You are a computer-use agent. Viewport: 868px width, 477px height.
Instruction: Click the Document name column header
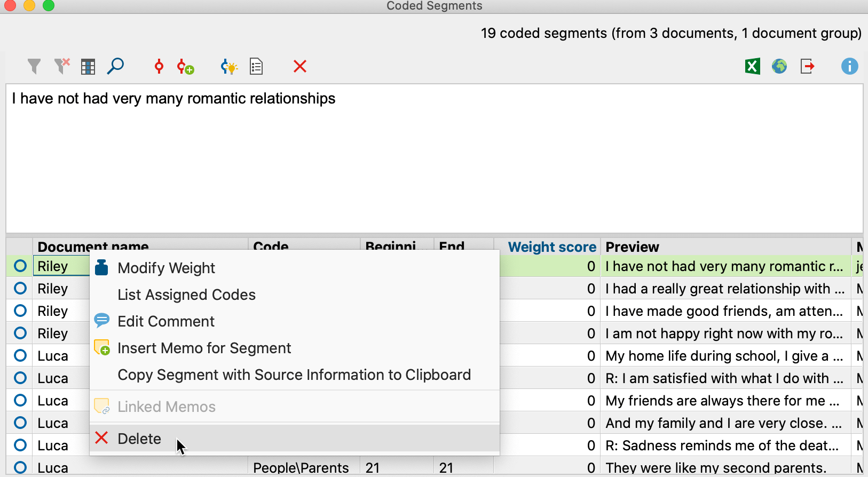tap(140, 247)
